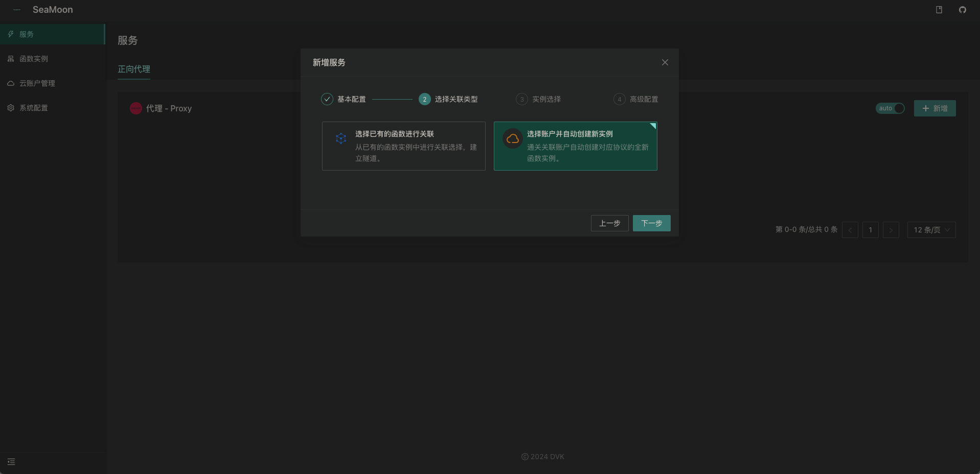Click the SeaMoon logo dash icon
This screenshot has height=474, width=980.
17,10
